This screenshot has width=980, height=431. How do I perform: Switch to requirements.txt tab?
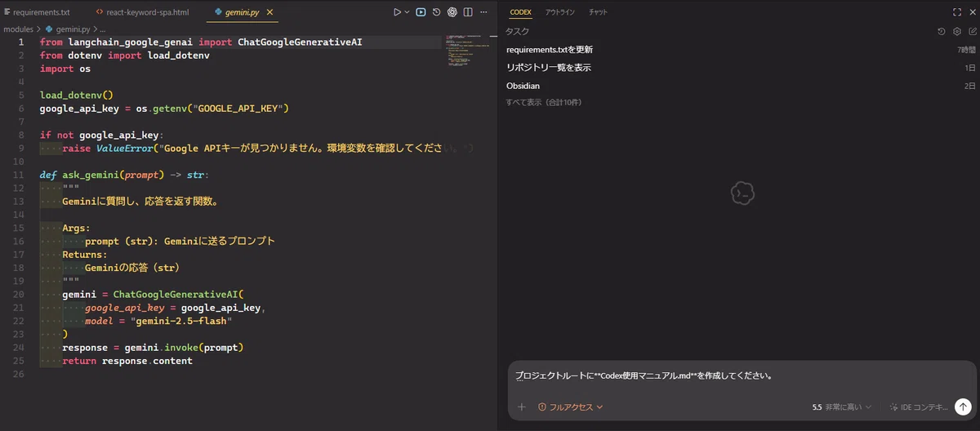click(41, 12)
